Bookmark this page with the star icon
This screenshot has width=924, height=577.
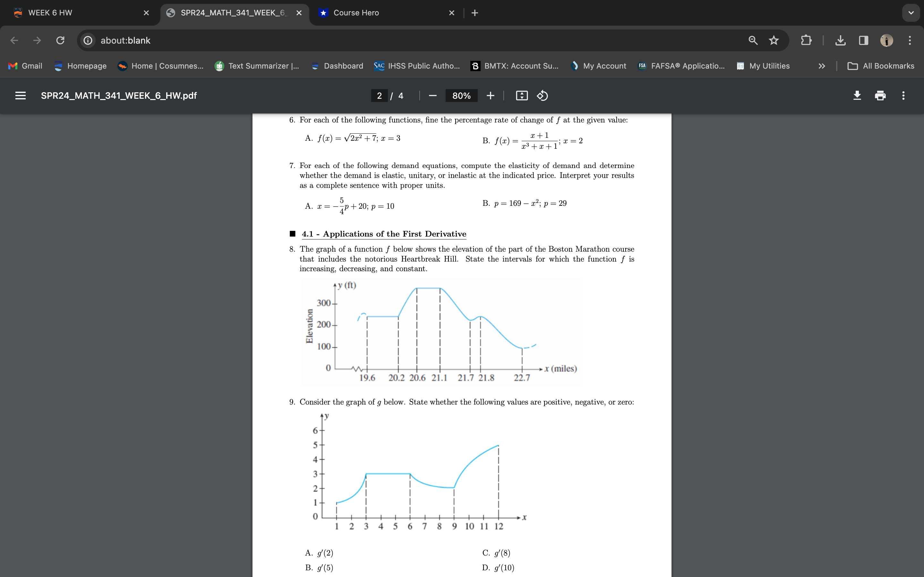774,40
